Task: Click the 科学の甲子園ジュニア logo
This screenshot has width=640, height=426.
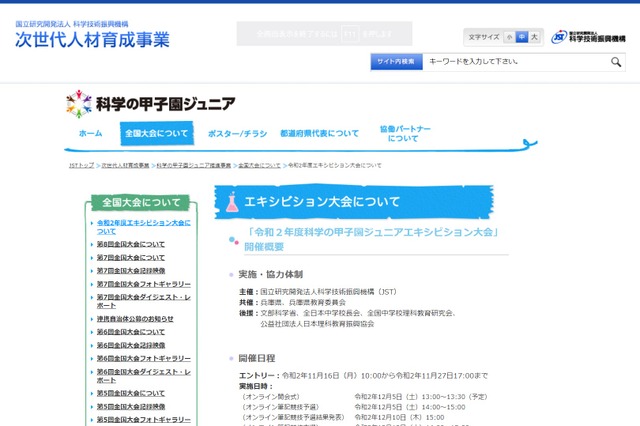Action: (x=150, y=104)
